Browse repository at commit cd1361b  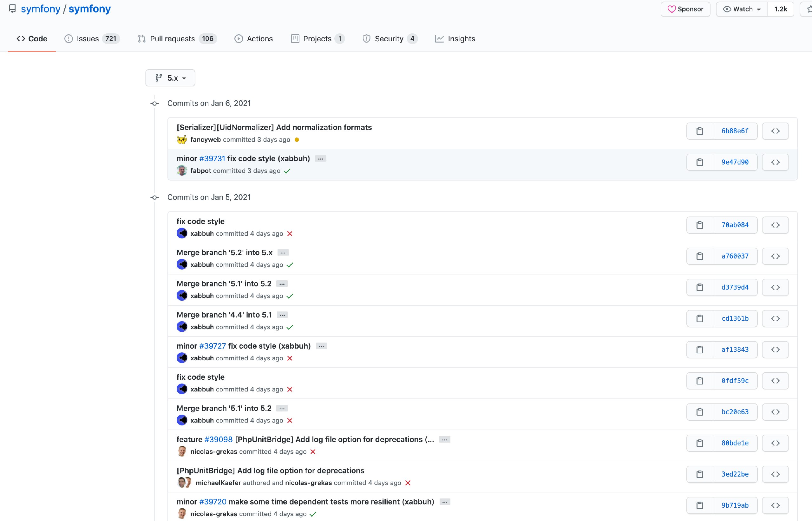775,318
